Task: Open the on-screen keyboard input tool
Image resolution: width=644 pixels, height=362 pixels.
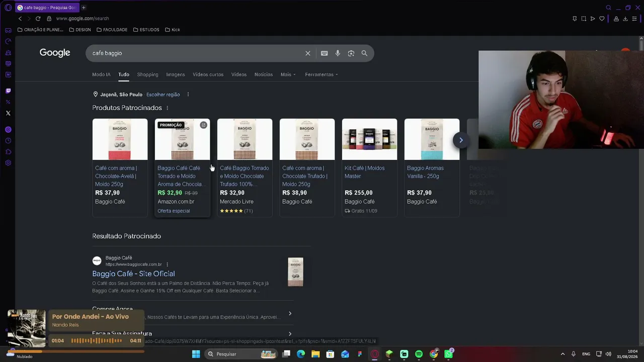Action: (324, 53)
